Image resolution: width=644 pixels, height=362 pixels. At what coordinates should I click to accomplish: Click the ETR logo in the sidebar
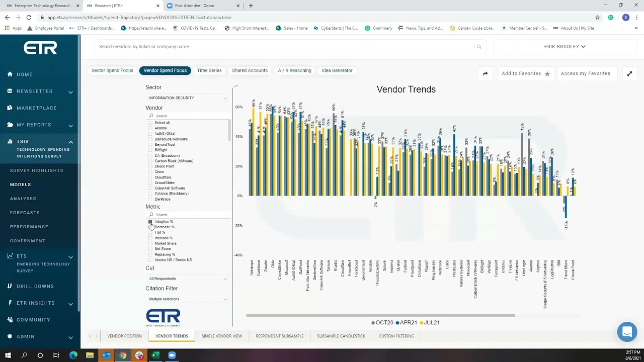pyautogui.click(x=40, y=48)
